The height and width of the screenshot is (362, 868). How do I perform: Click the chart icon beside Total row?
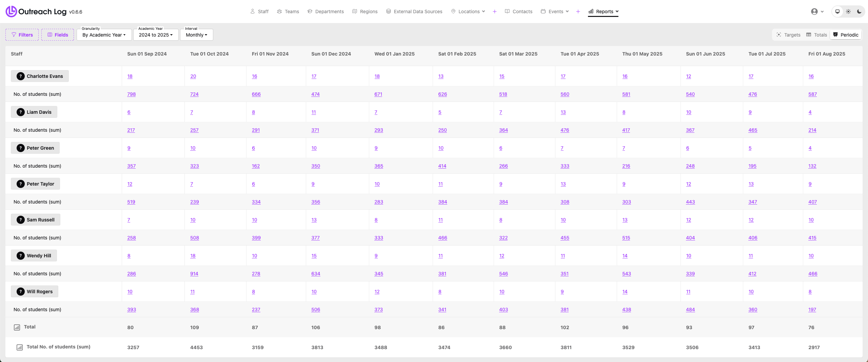click(x=17, y=327)
